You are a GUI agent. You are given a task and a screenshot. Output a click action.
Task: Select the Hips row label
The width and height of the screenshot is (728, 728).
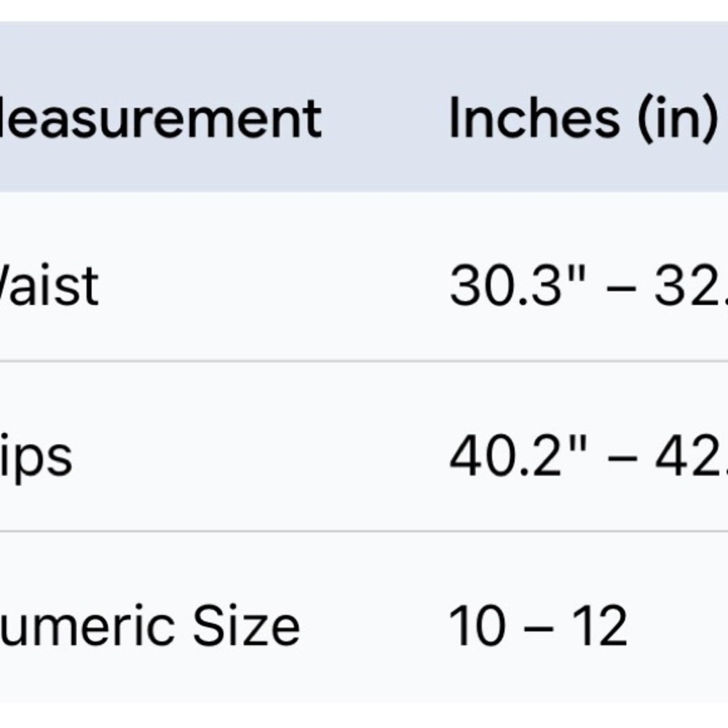(x=36, y=457)
